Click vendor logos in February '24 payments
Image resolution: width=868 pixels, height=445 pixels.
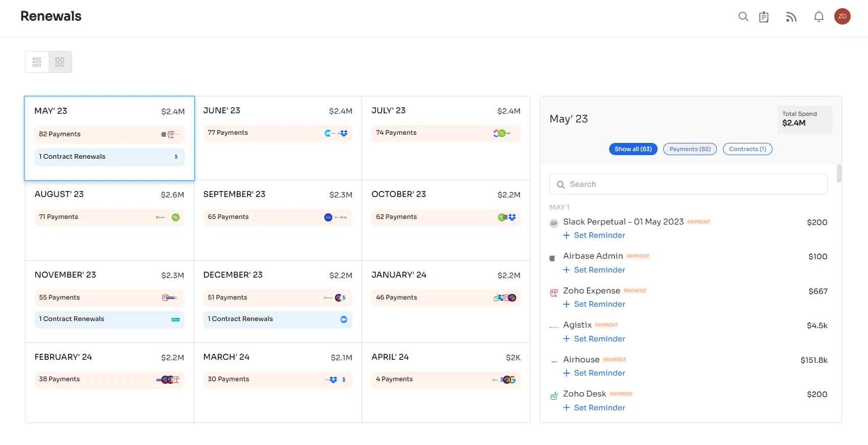(x=167, y=380)
